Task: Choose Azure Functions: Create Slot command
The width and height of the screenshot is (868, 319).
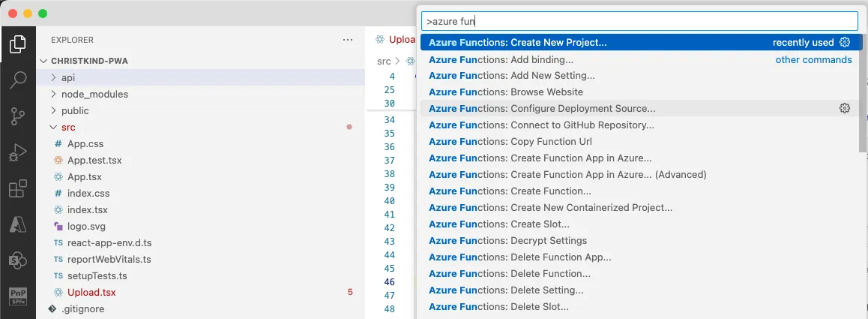Action: [641, 224]
